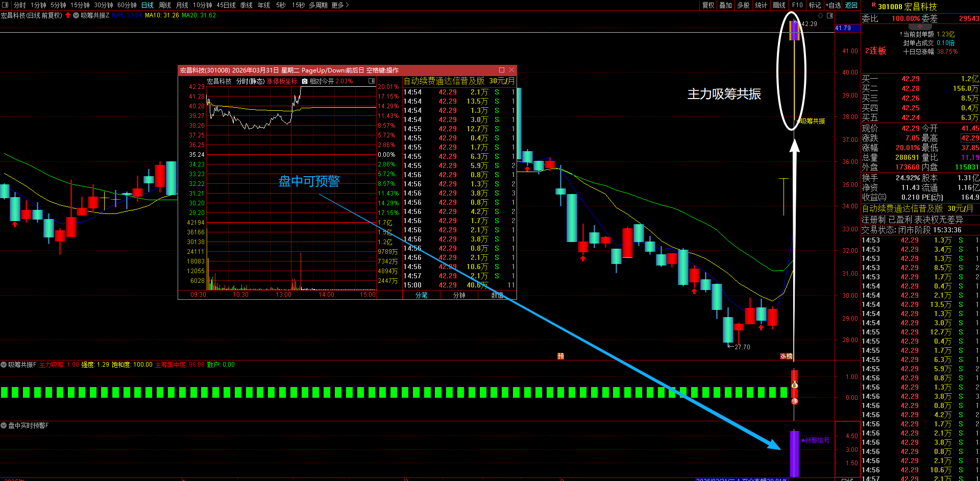Click the 15:00 40.6万 trade row in popup
The image size is (980, 481).
pyautogui.click(x=459, y=285)
